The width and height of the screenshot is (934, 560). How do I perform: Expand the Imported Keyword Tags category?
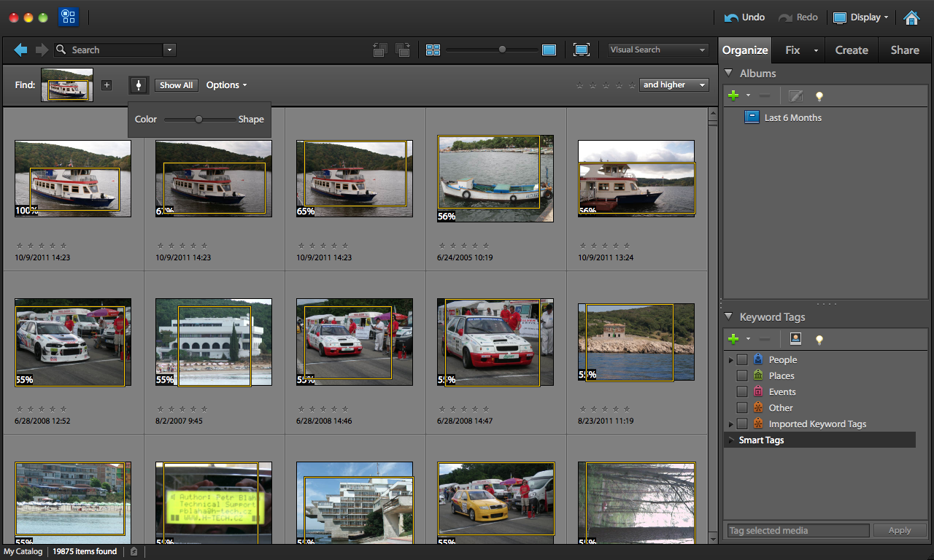click(730, 424)
